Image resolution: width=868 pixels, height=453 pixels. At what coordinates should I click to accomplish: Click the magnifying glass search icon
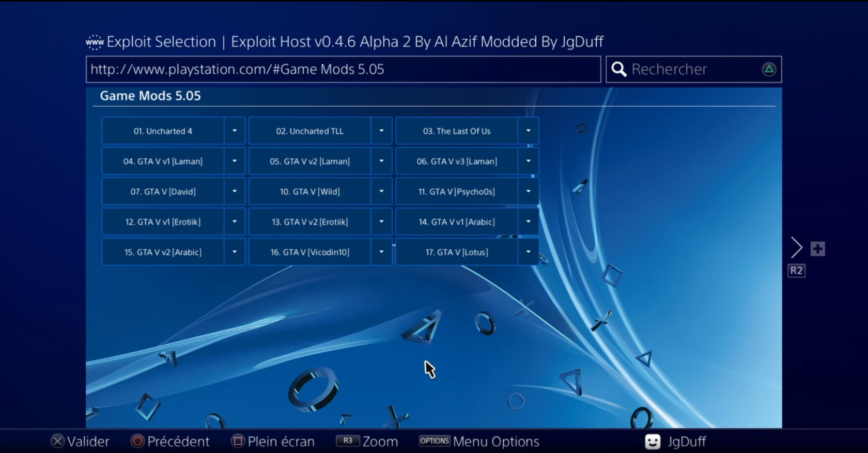pyautogui.click(x=618, y=69)
